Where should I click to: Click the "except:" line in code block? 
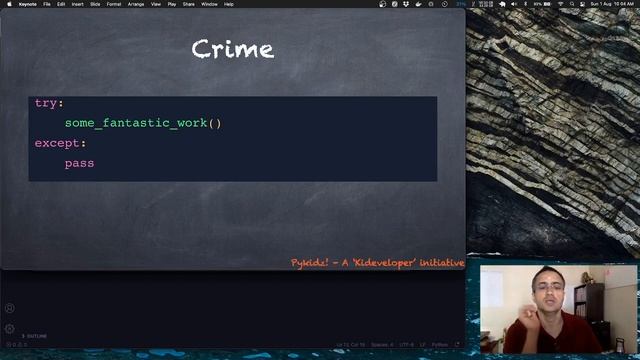60,143
